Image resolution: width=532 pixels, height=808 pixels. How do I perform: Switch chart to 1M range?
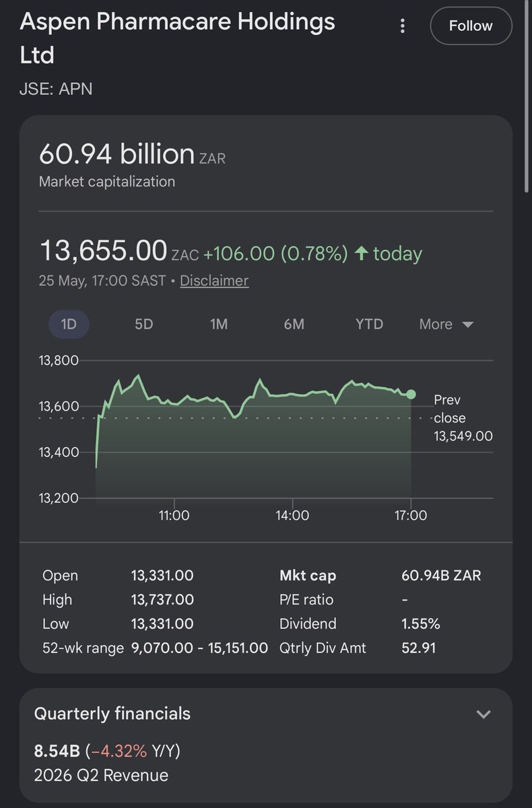[219, 324]
